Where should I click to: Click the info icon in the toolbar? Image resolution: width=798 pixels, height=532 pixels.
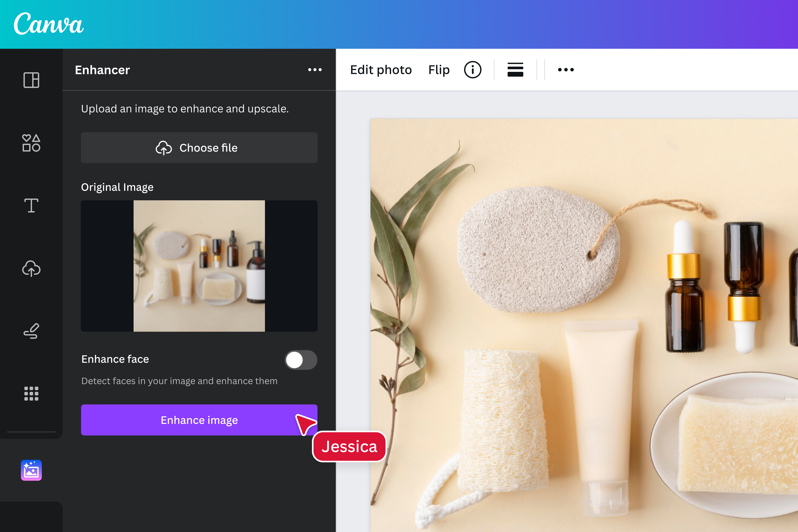pyautogui.click(x=472, y=69)
